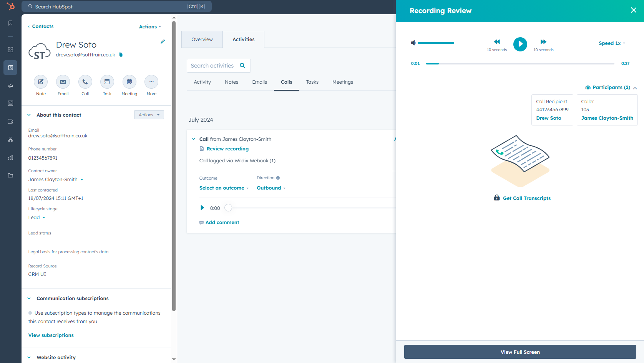This screenshot has width=644, height=363.
Task: Open the workspaces grid icon in sidebar
Action: click(x=10, y=49)
